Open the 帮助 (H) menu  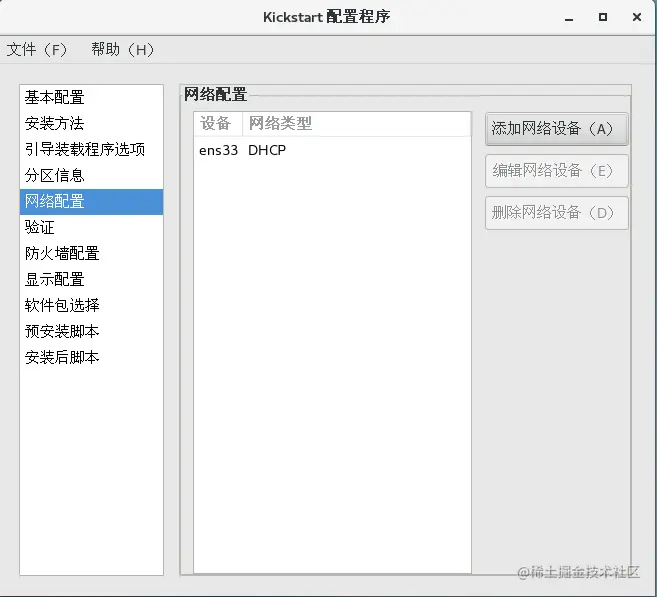pyautogui.click(x=122, y=50)
